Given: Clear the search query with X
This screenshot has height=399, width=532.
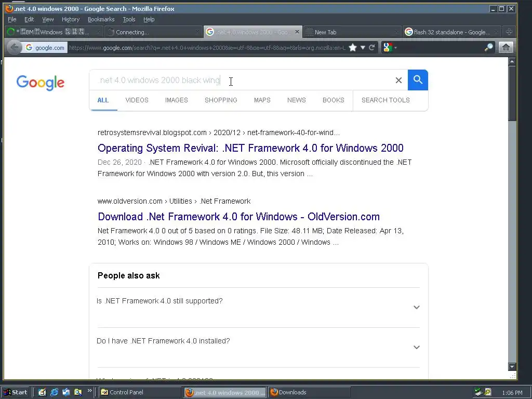Looking at the screenshot, I should click(398, 80).
